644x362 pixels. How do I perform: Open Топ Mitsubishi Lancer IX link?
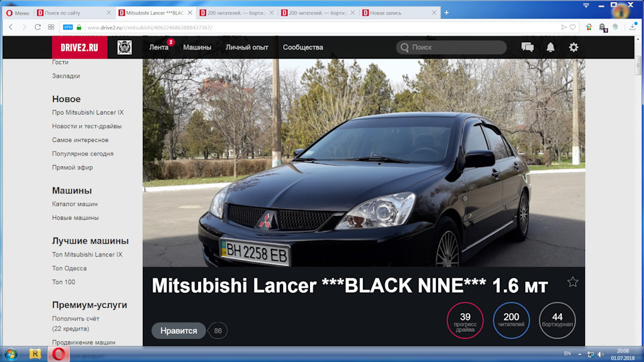pyautogui.click(x=87, y=255)
